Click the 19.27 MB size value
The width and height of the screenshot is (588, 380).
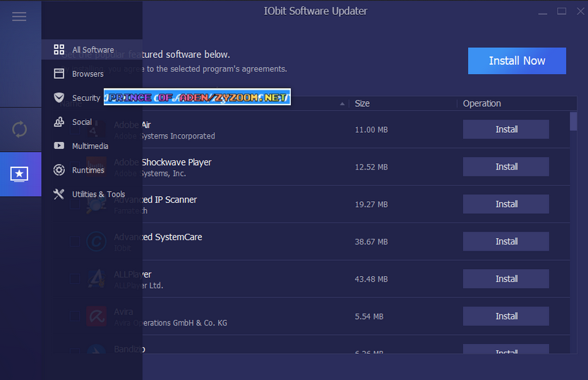coord(371,204)
